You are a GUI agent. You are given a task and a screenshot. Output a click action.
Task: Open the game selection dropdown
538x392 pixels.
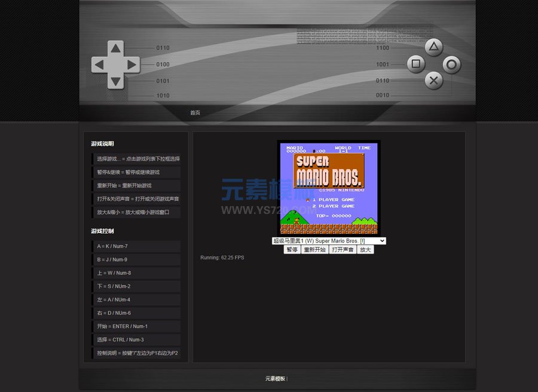click(329, 241)
